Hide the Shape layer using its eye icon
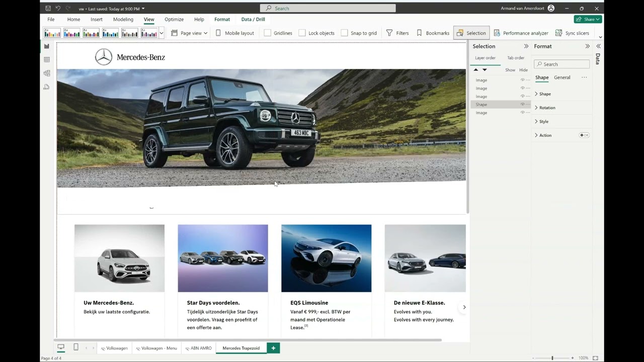Screen dimensions: 644x362 click(522, 105)
